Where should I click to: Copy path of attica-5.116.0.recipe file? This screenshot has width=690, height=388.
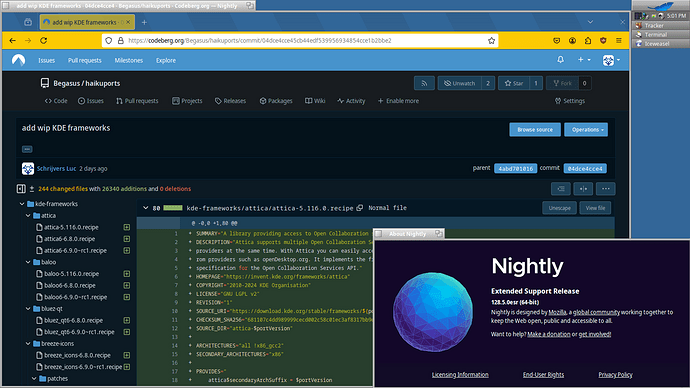tap(360, 208)
